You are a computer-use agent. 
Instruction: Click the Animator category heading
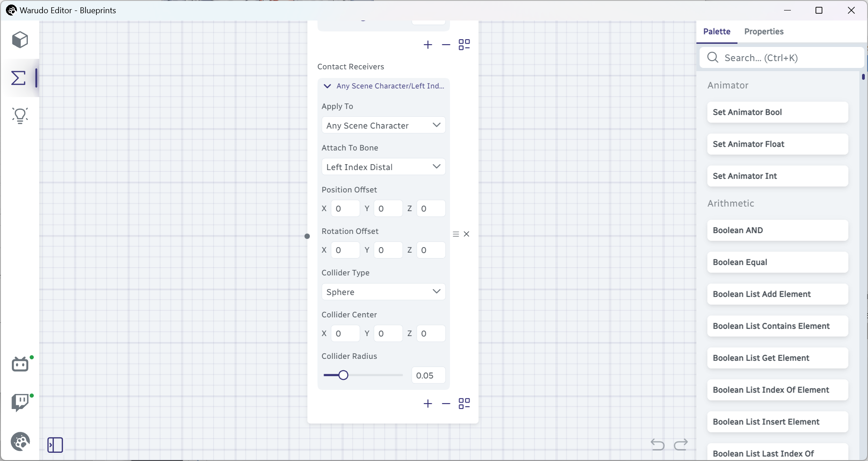coord(728,85)
